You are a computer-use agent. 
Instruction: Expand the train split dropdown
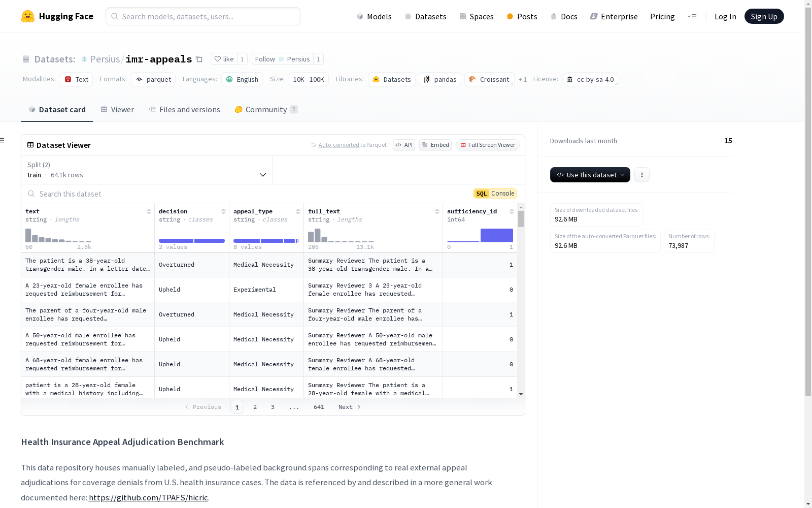tap(147, 170)
